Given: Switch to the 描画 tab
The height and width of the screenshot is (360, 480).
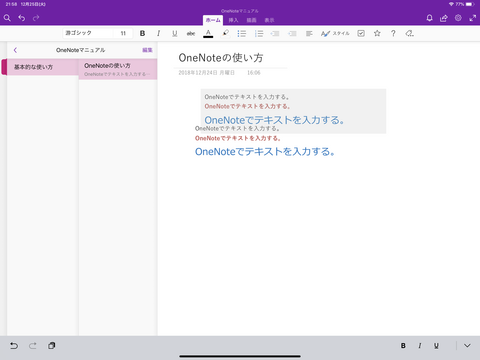Looking at the screenshot, I should click(251, 20).
